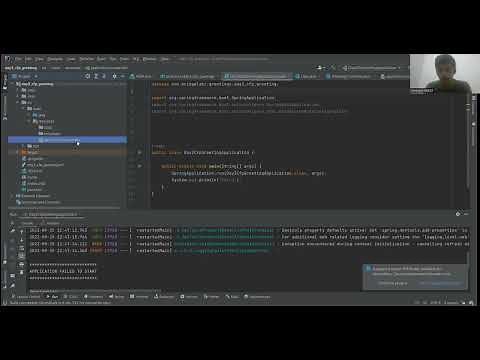This screenshot has width=480, height=360.
Task: Select the orange target folder row
Action: [67, 152]
